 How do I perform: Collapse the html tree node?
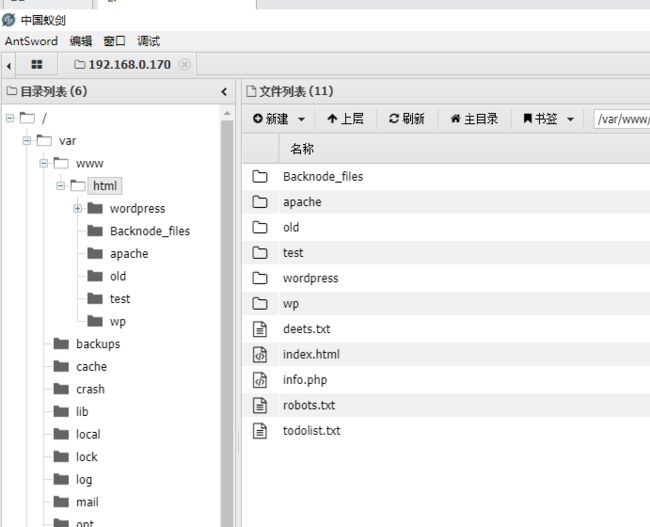pos(61,186)
